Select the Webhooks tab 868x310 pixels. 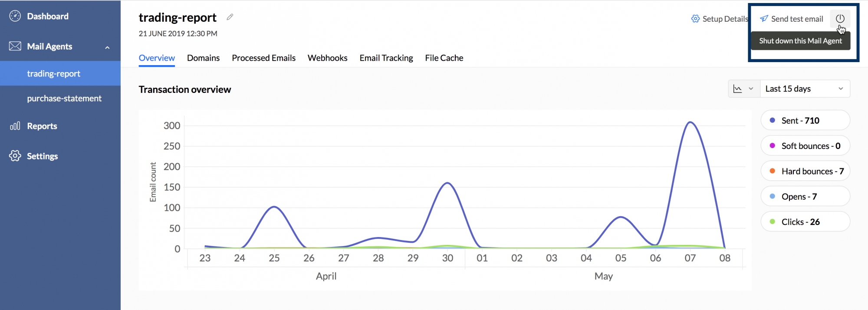tap(327, 58)
